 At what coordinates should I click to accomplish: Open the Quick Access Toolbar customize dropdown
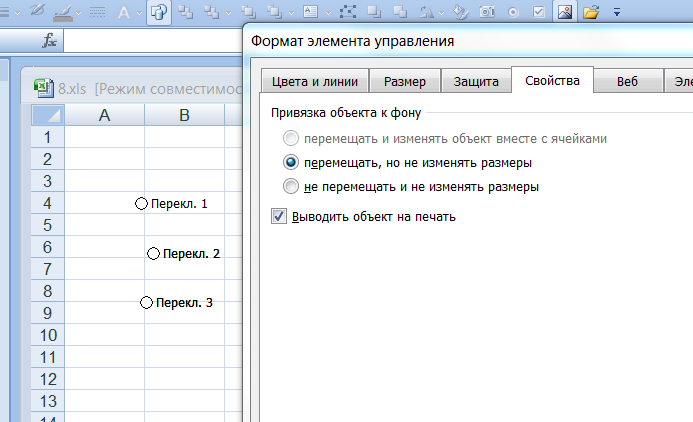(616, 13)
